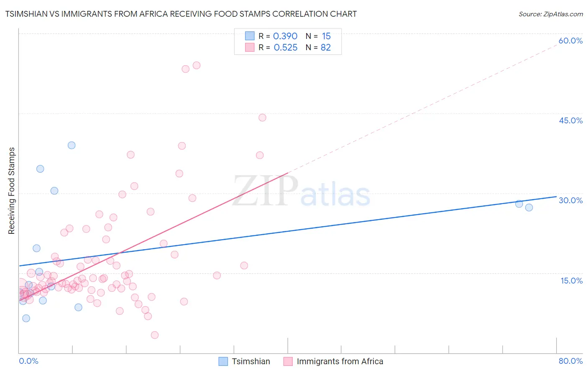The image size is (588, 373).
Task: Click the 45.0% y-axis label
Action: (570, 120)
